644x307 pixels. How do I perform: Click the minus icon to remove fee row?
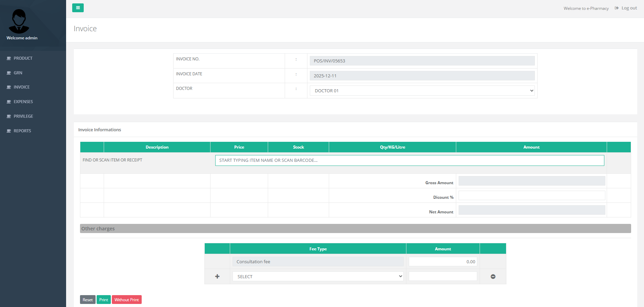click(x=493, y=276)
